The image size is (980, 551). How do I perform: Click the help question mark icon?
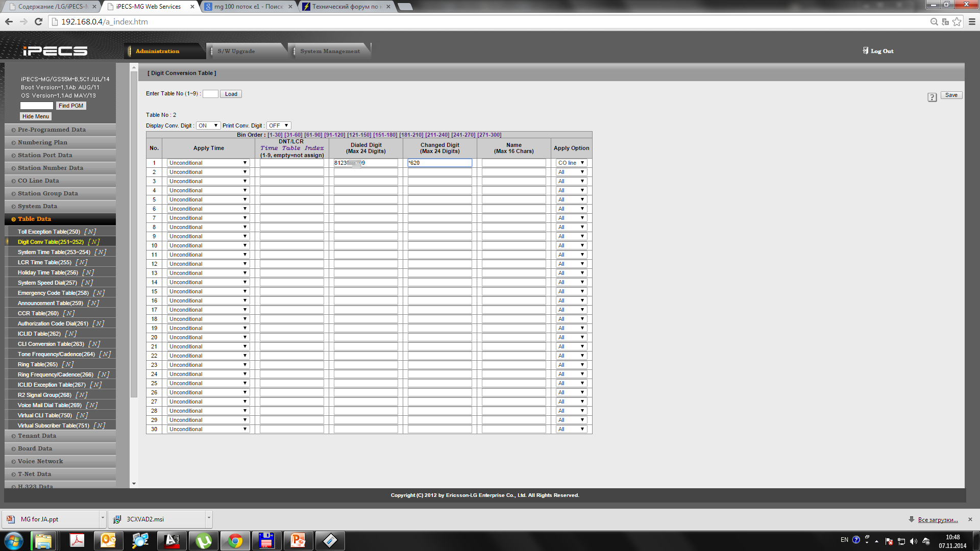point(932,97)
